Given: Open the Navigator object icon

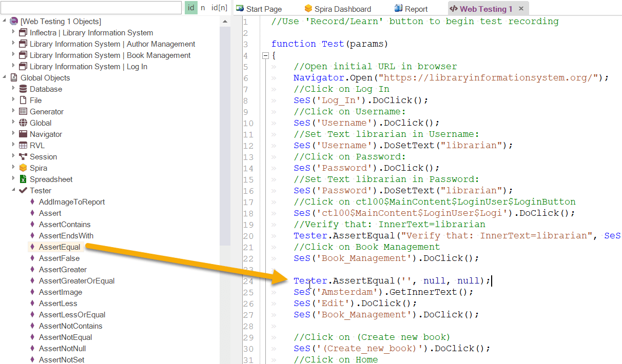Looking at the screenshot, I should tap(23, 134).
